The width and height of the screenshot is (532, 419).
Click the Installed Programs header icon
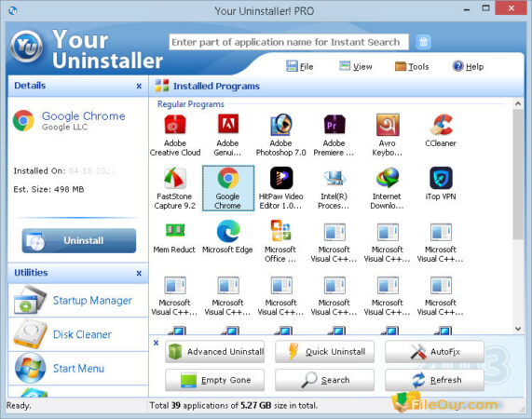point(162,86)
